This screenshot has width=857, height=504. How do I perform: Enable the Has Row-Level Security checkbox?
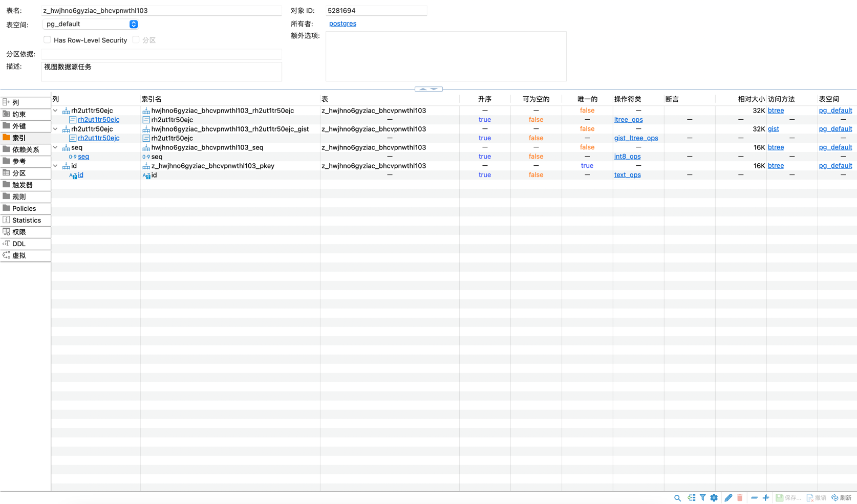47,39
